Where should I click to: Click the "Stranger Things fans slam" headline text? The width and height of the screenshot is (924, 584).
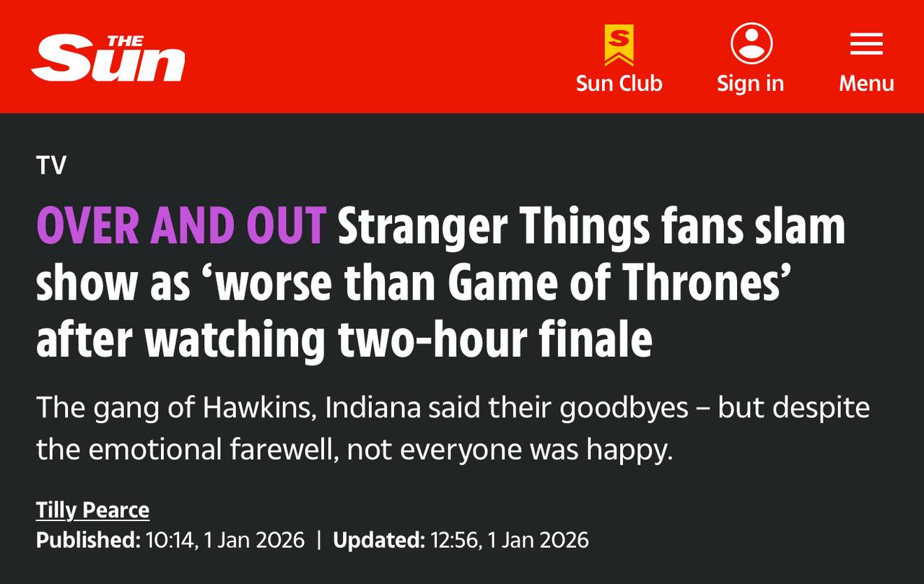pyautogui.click(x=590, y=226)
